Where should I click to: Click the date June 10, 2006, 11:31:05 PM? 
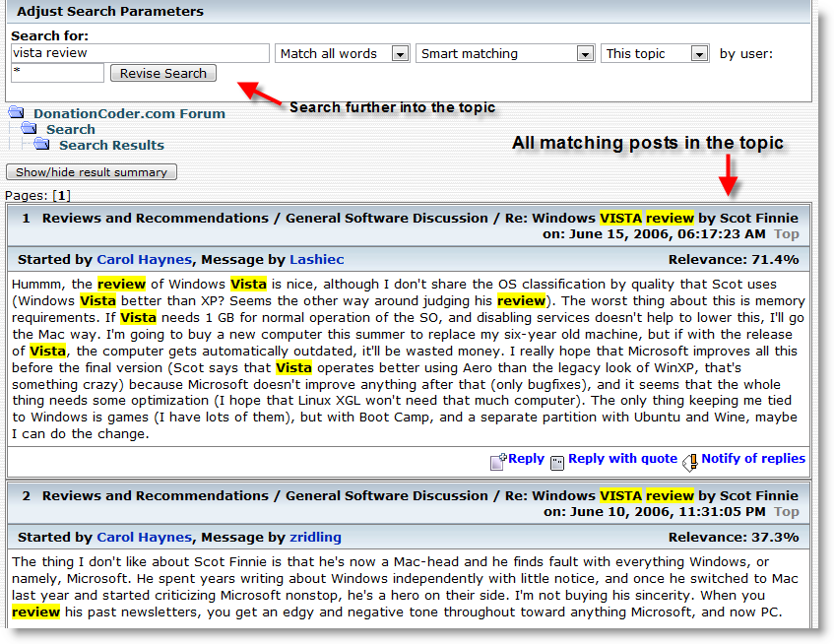click(x=668, y=512)
